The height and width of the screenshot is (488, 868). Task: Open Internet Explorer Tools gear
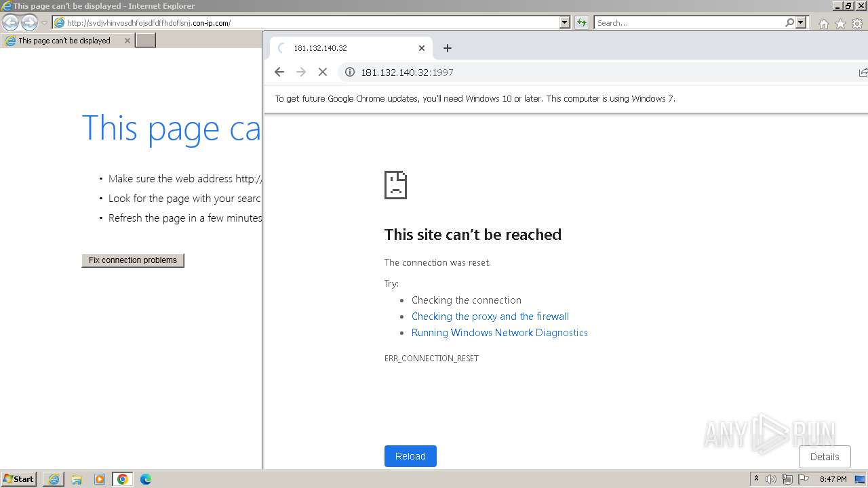(857, 24)
